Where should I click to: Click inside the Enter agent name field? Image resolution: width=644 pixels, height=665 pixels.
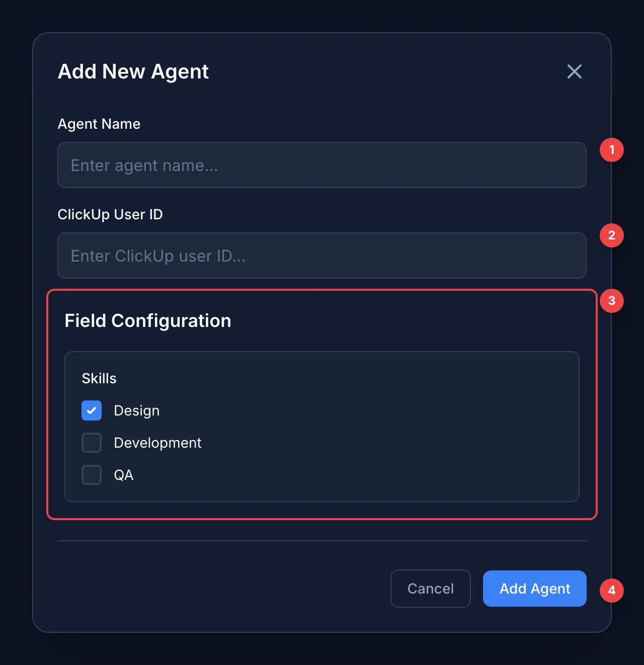pyautogui.click(x=322, y=165)
